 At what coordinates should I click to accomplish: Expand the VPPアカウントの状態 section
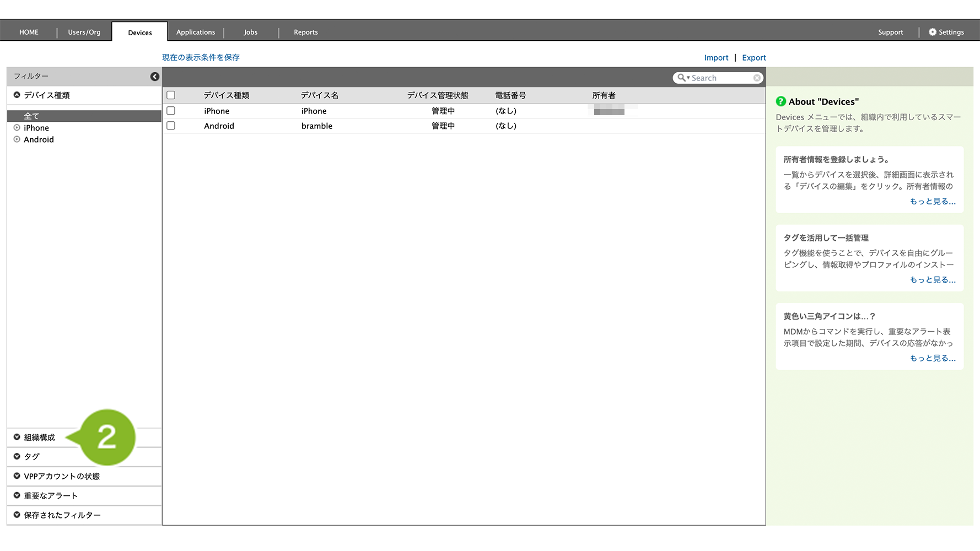(61, 476)
